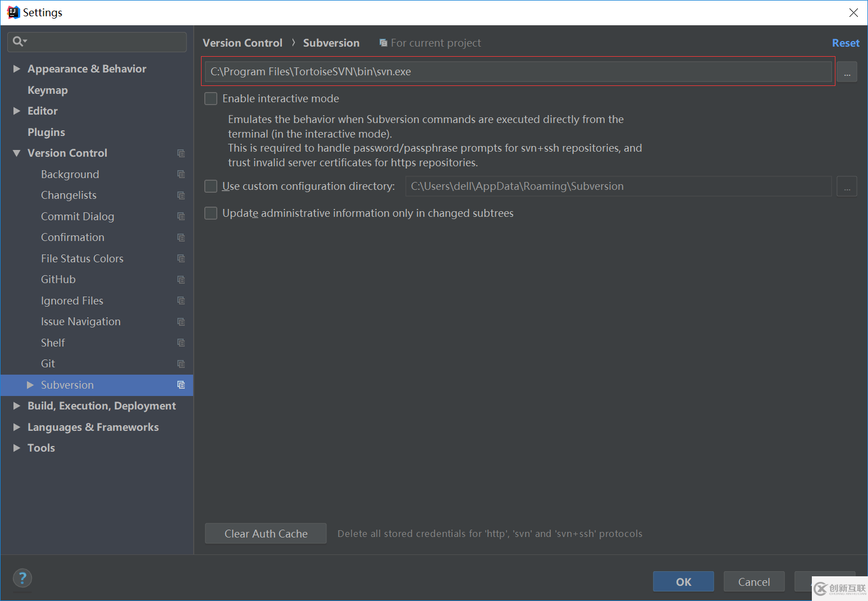Click project-level icon beside Git
868x601 pixels.
pos(181,364)
